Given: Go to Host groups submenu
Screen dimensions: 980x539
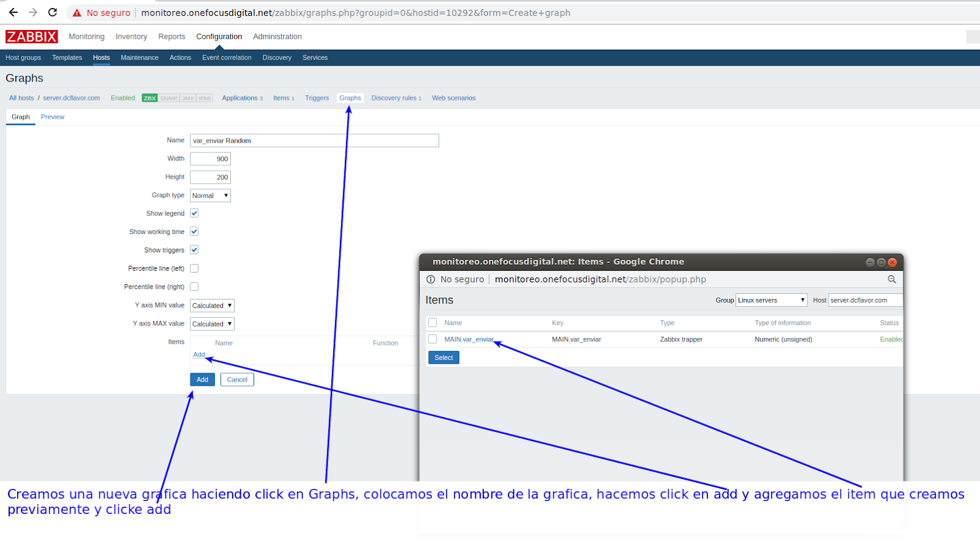Looking at the screenshot, I should [23, 58].
